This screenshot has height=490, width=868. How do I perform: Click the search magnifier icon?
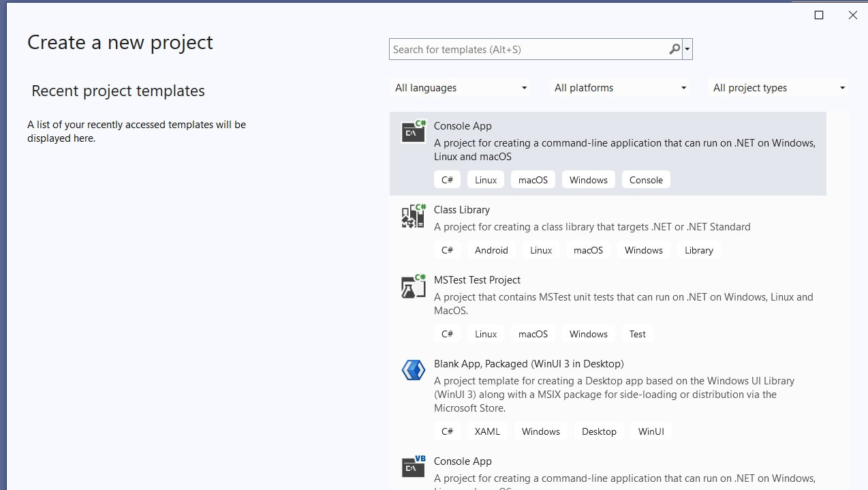click(x=675, y=49)
